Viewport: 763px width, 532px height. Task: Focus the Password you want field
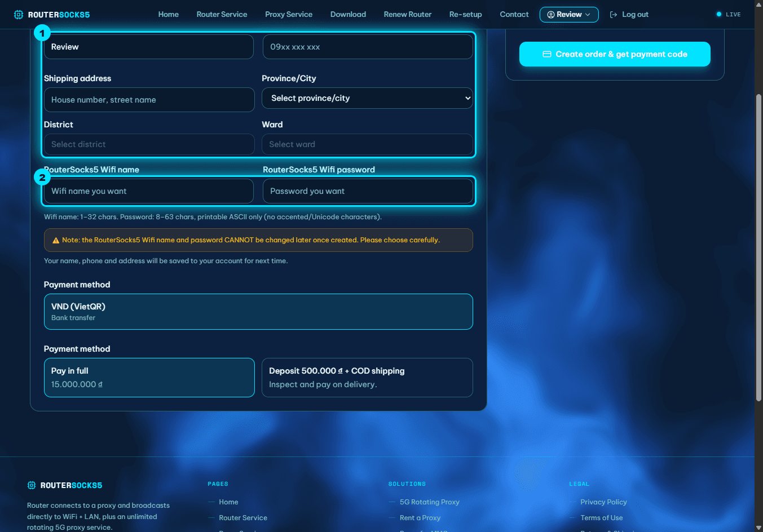click(x=368, y=191)
